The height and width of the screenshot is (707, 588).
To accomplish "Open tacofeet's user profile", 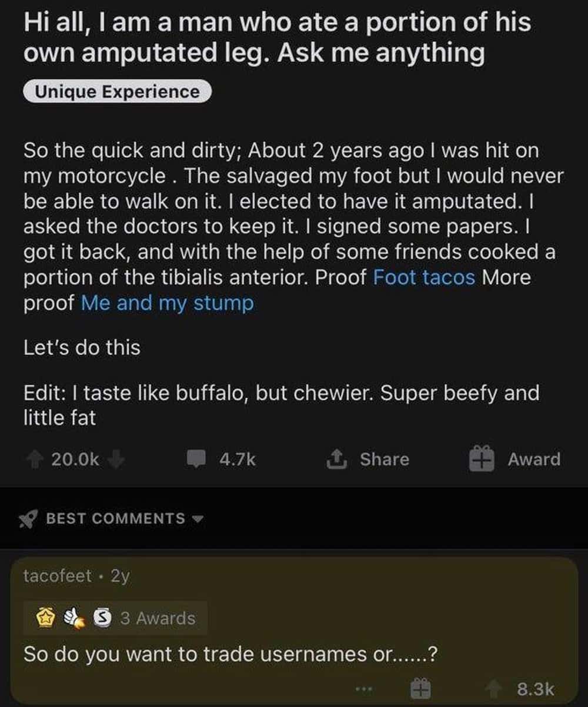I will (57, 576).
